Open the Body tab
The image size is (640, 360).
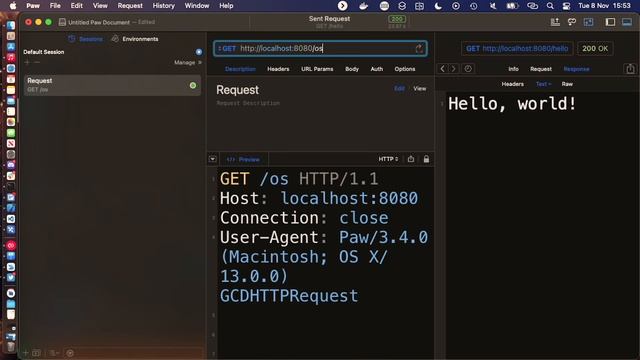coord(352,69)
